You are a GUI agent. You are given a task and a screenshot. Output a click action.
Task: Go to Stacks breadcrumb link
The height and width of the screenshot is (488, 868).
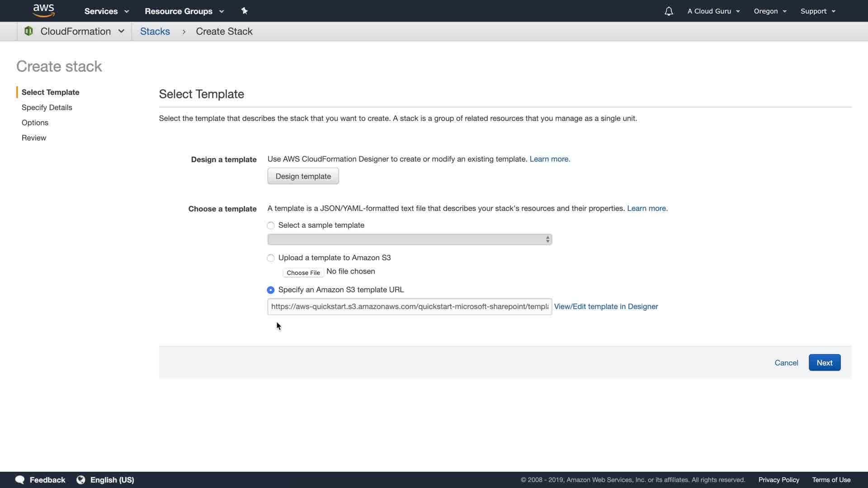pos(155,32)
